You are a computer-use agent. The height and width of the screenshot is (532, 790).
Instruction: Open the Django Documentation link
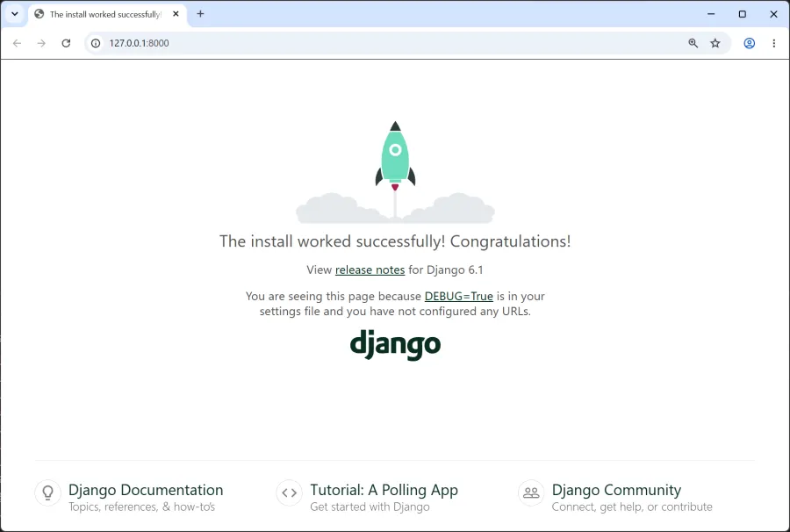click(146, 490)
